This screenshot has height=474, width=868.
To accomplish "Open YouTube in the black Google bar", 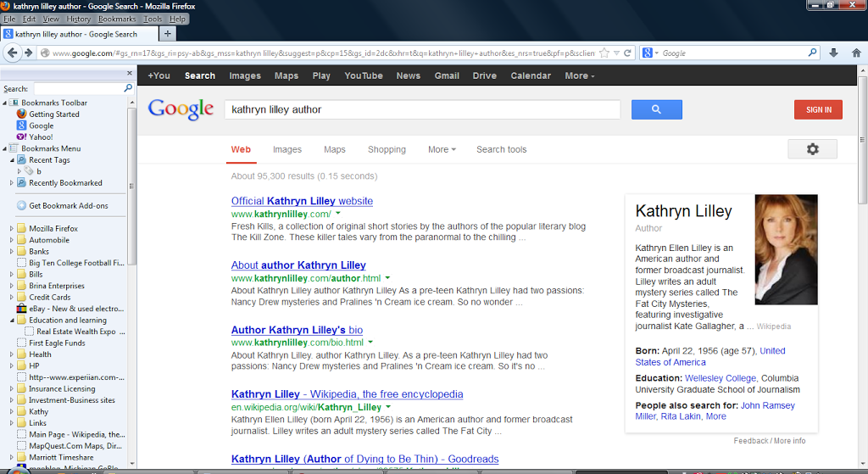I will (363, 75).
